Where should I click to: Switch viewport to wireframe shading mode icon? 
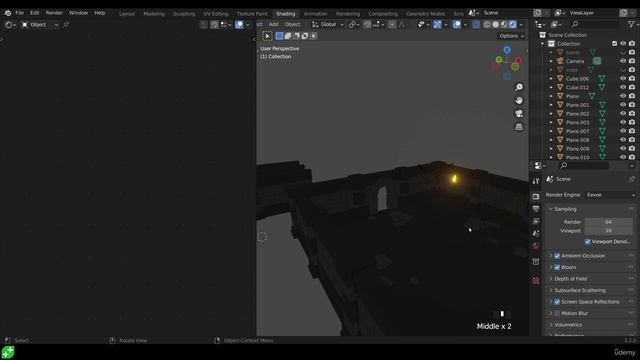pos(487,24)
